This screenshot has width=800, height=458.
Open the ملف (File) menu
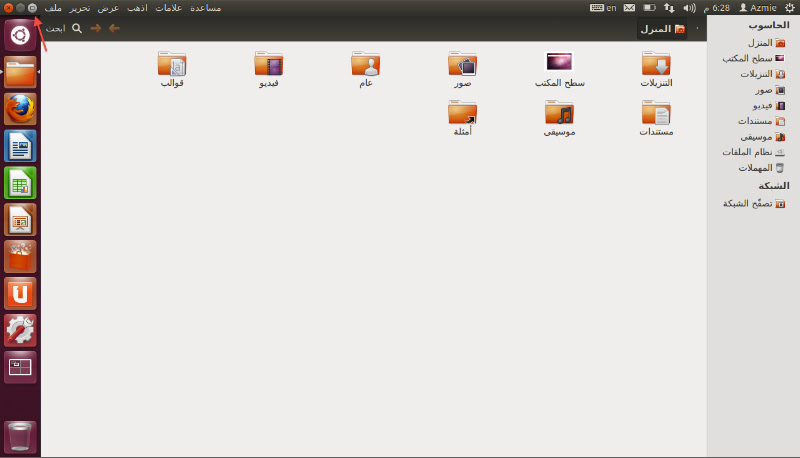(x=53, y=8)
